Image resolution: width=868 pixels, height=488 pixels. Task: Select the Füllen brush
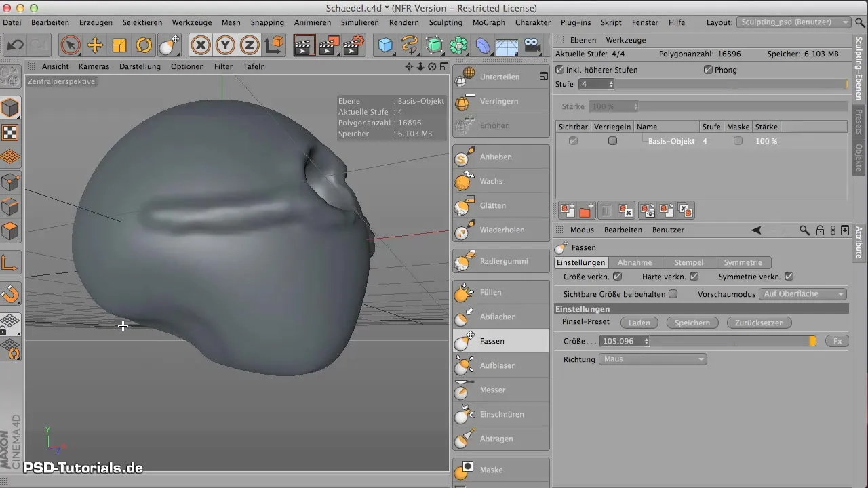tap(501, 292)
